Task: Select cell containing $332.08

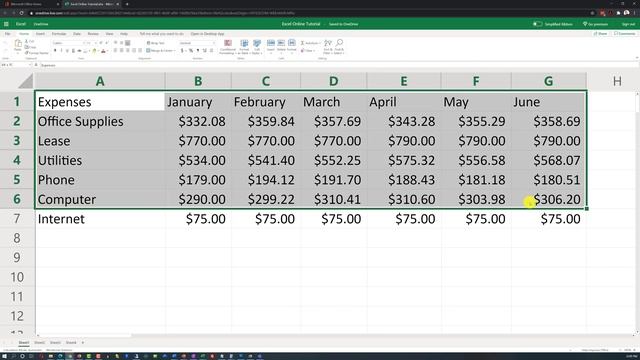Action: 198,121
